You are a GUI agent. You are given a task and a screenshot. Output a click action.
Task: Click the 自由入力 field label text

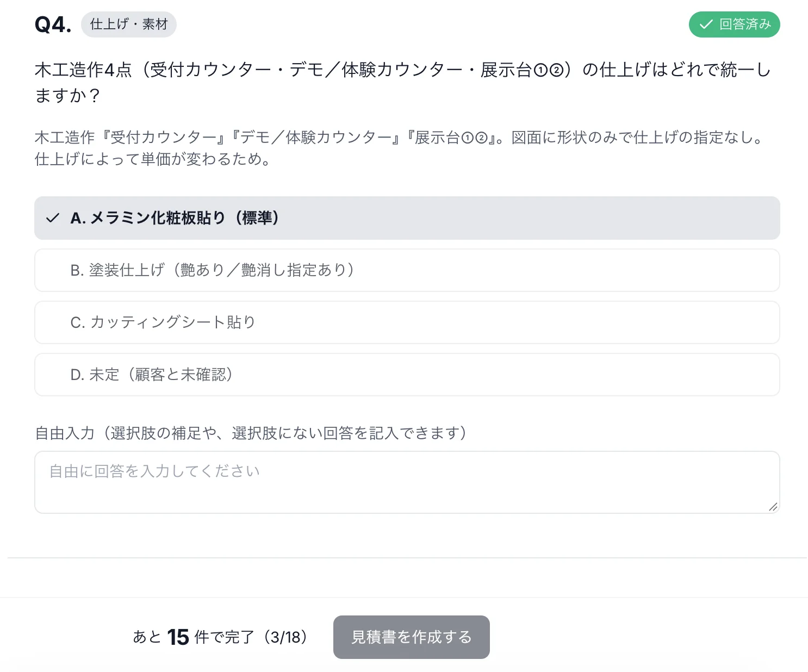251,433
